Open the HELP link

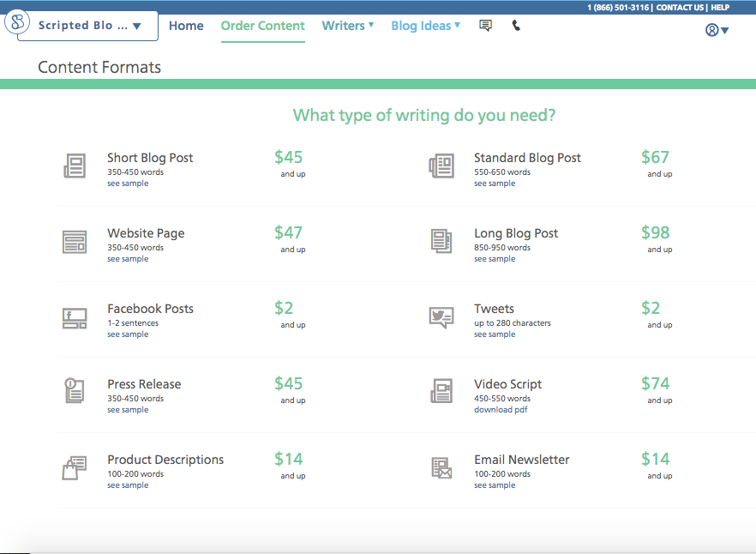click(720, 7)
